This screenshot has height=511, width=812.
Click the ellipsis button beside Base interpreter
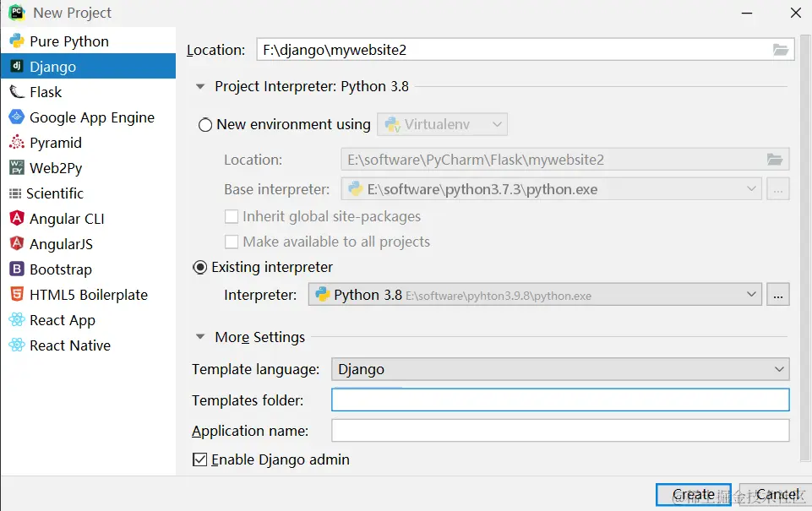[x=778, y=189]
